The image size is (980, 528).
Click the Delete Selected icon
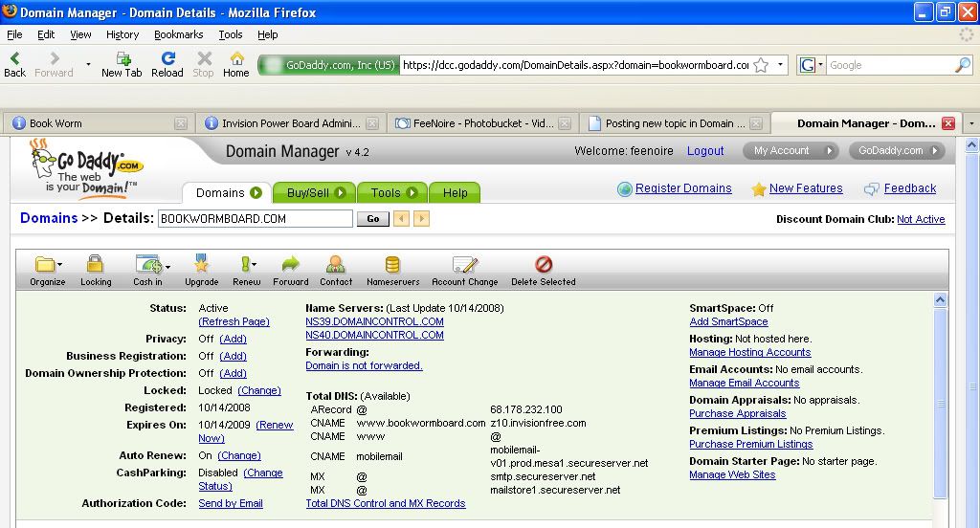click(x=543, y=265)
